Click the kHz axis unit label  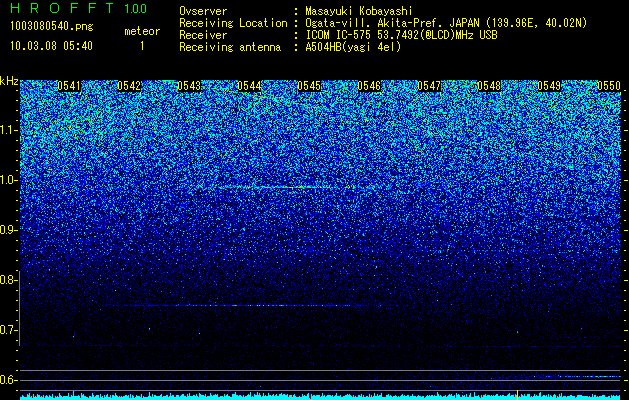pyautogui.click(x=9, y=81)
